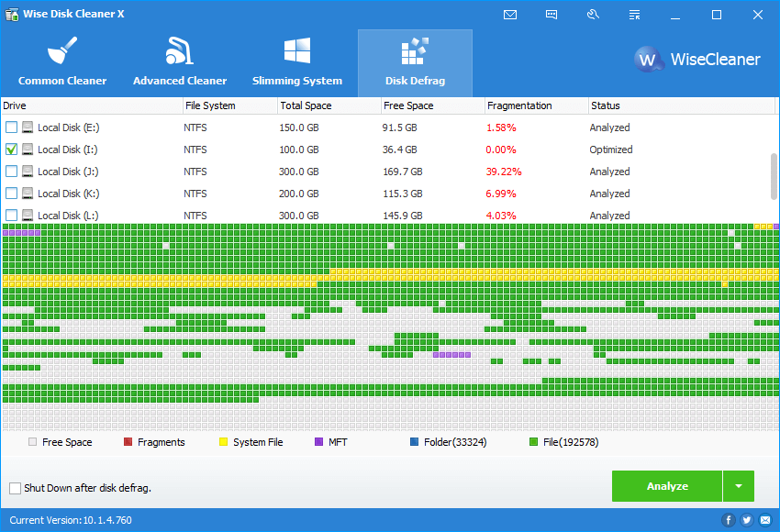Screen dimensions: 780x532
Task: Click the email icon in status bar
Action: point(765,520)
